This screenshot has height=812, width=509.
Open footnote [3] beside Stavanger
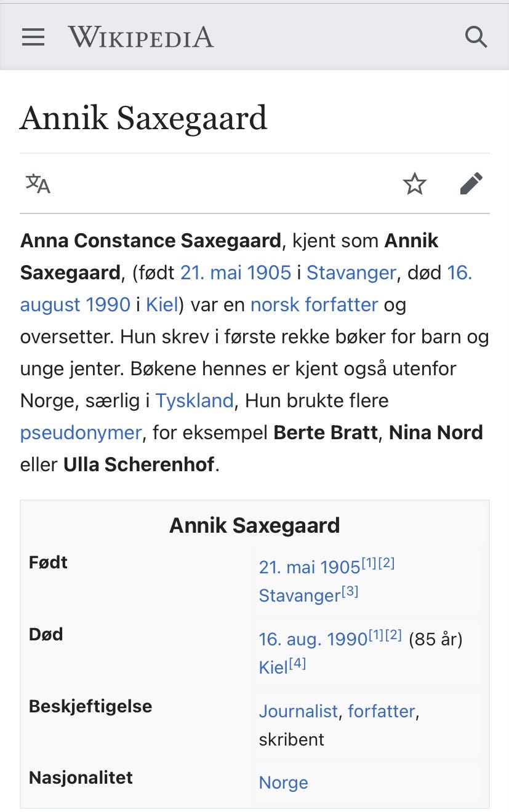(x=350, y=592)
